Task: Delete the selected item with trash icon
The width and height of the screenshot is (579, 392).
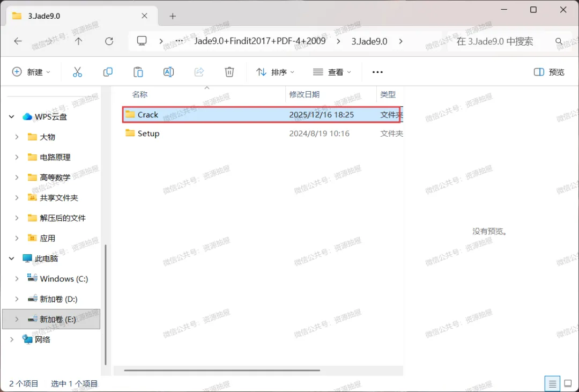Action: (229, 72)
